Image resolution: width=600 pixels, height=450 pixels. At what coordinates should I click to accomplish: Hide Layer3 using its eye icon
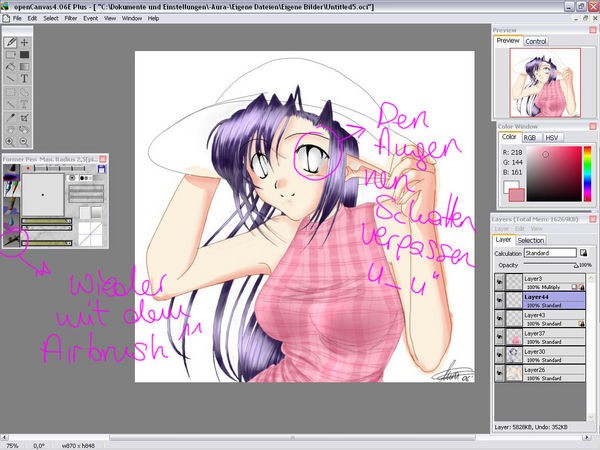tap(499, 280)
